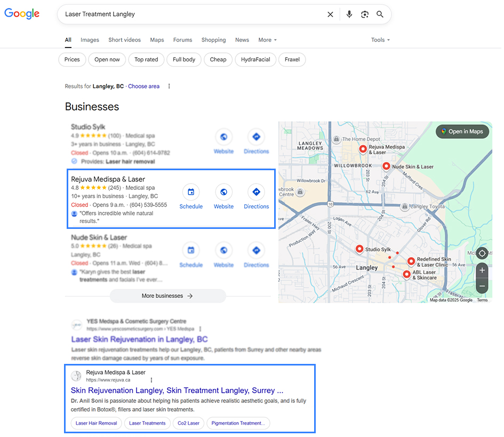Open the Tools dropdown
The width and height of the screenshot is (504, 437).
pos(380,40)
